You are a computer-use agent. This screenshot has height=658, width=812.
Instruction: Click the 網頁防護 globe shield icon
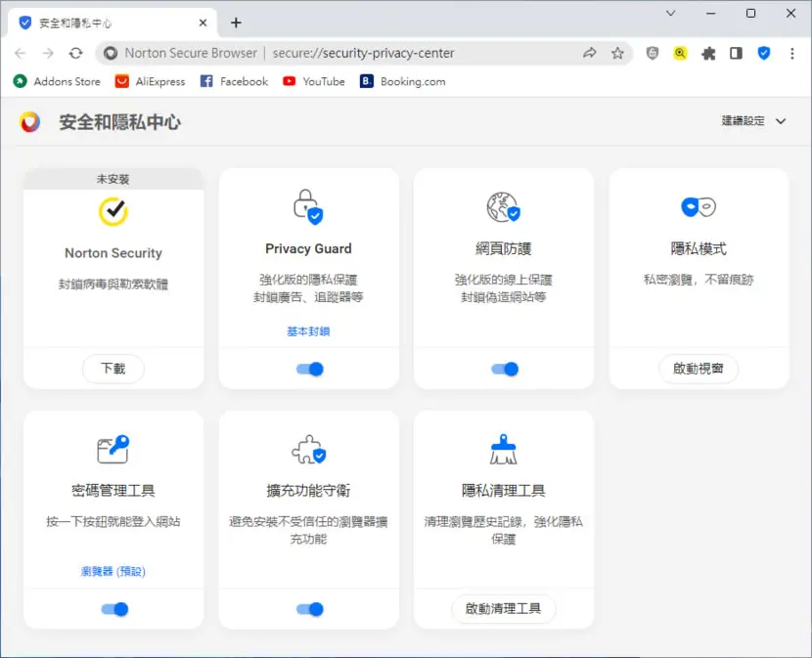504,207
